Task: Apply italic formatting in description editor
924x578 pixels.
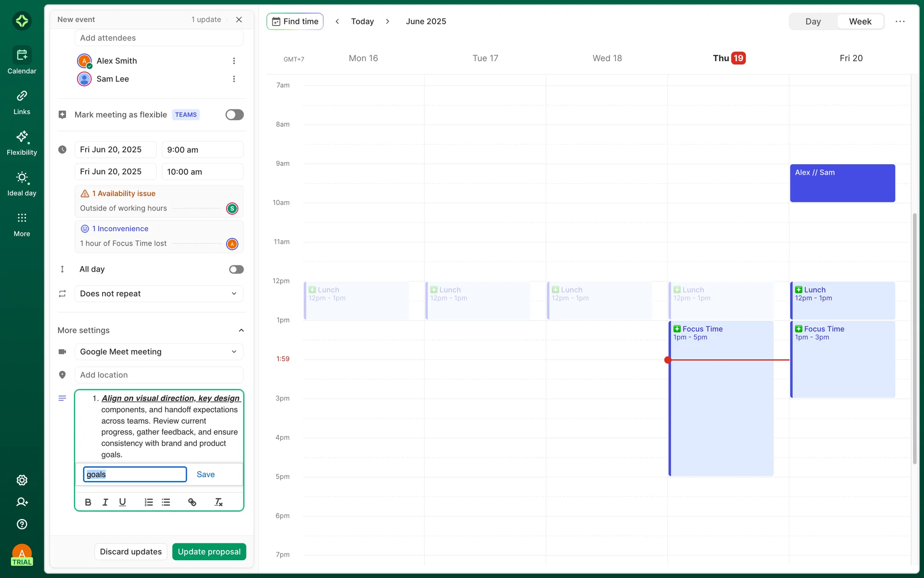Action: click(x=105, y=502)
